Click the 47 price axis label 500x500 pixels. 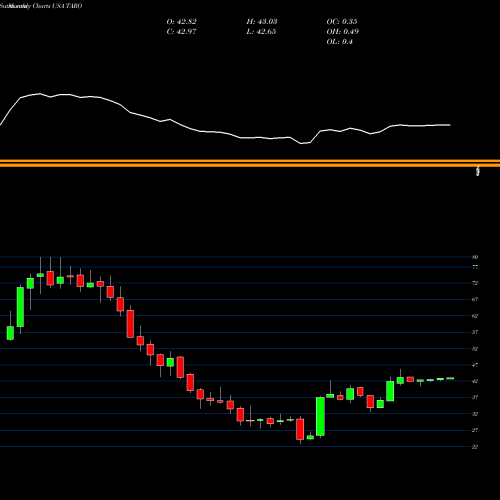(475, 365)
